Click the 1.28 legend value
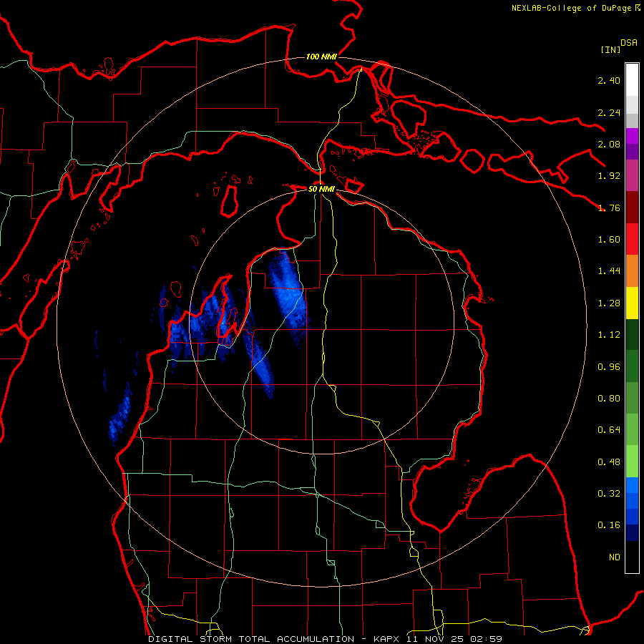The width and height of the screenshot is (644, 644). coord(609,303)
